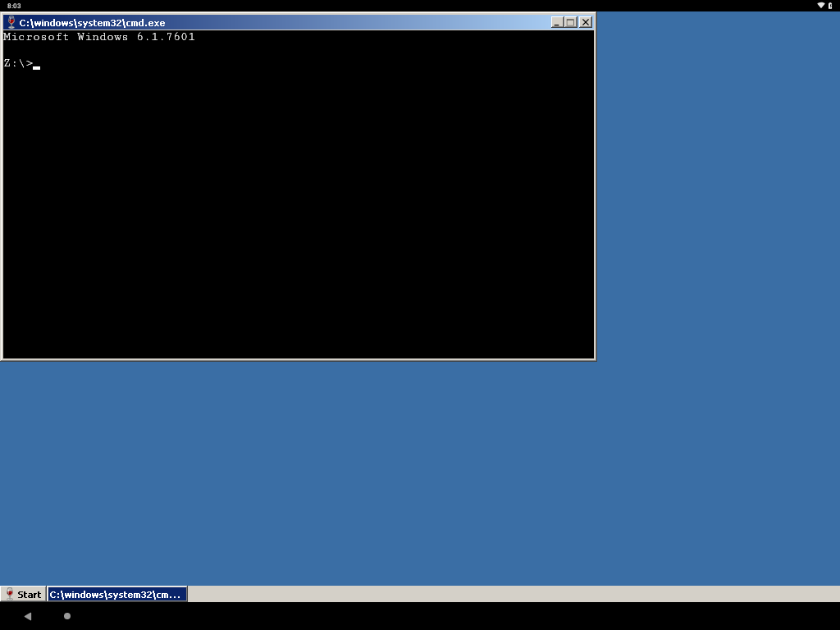Click the empty blue desktop background
The image size is (840, 630).
click(x=714, y=328)
